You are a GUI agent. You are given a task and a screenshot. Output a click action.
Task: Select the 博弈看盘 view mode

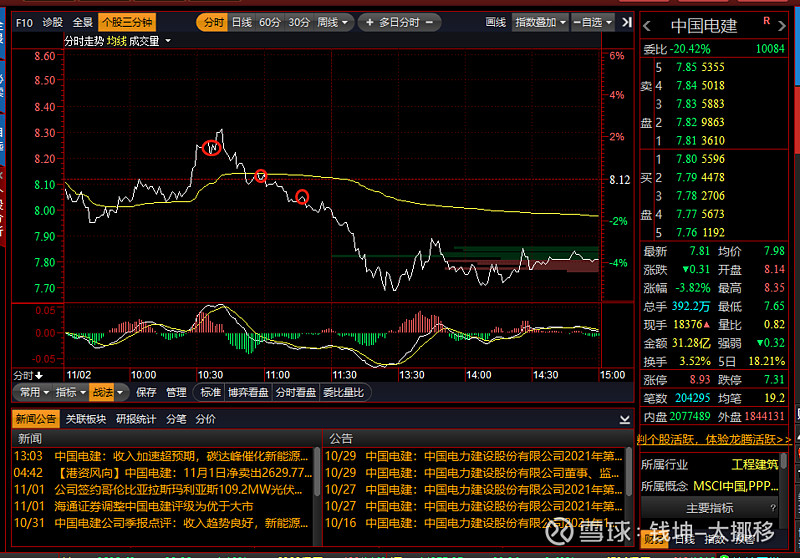248,392
